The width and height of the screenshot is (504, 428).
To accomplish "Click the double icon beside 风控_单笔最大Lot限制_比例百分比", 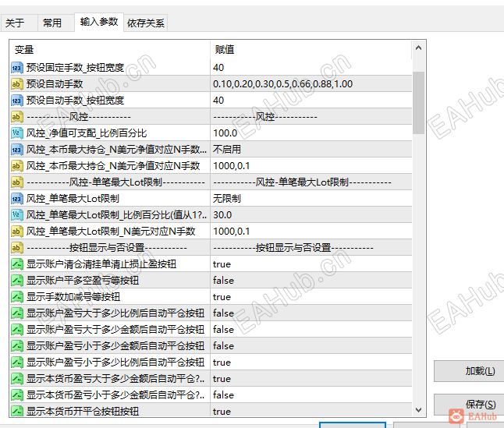I will (16, 215).
